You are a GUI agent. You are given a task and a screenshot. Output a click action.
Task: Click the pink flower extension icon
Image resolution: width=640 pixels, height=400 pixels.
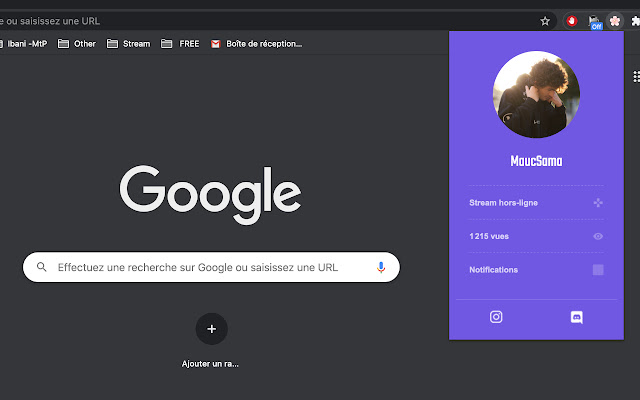tap(616, 20)
